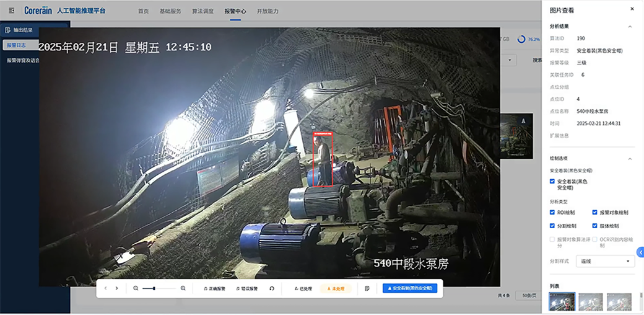Click the rotate/reset icon in image toolbar

point(271,288)
